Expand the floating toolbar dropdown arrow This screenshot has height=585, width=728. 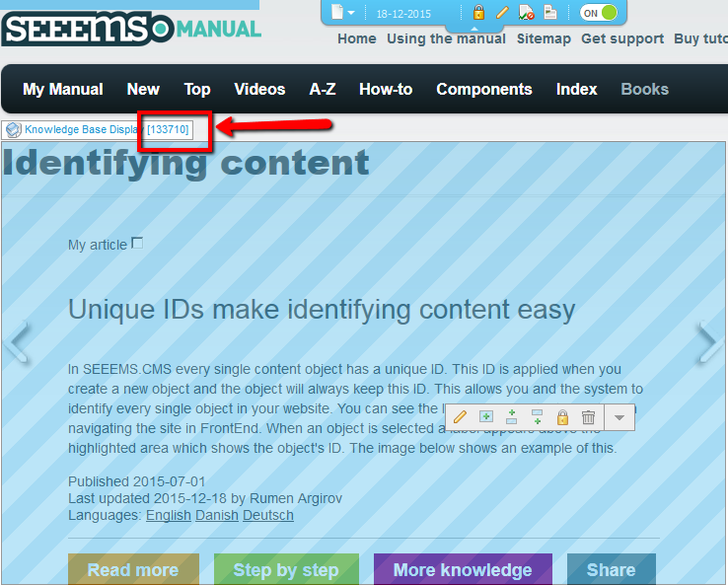619,417
